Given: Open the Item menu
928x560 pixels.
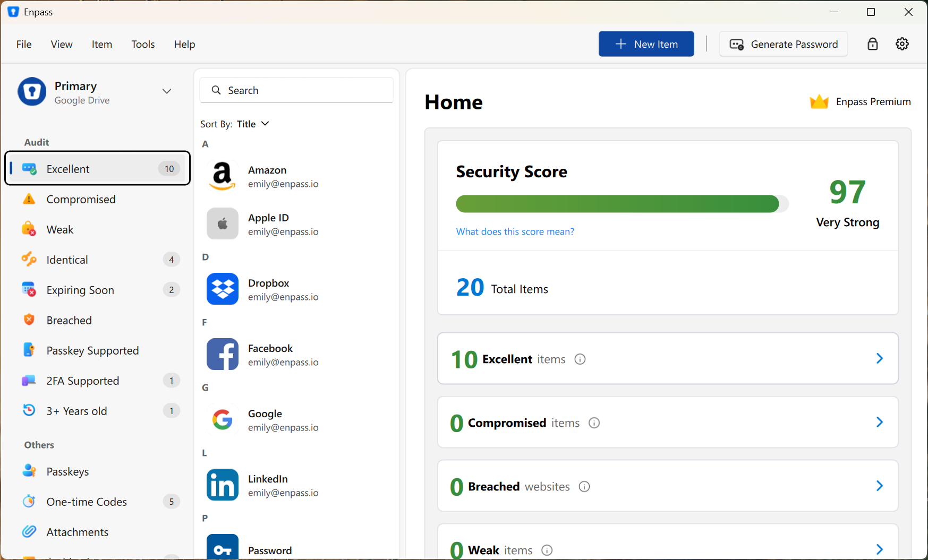Looking at the screenshot, I should click(102, 45).
